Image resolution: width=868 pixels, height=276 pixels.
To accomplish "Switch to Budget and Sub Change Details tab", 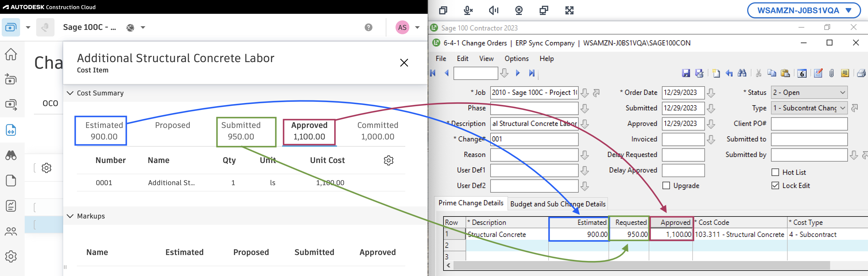I will coord(558,204).
